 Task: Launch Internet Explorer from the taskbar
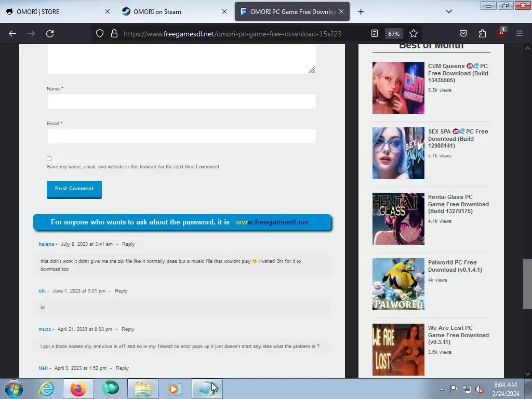(46, 389)
